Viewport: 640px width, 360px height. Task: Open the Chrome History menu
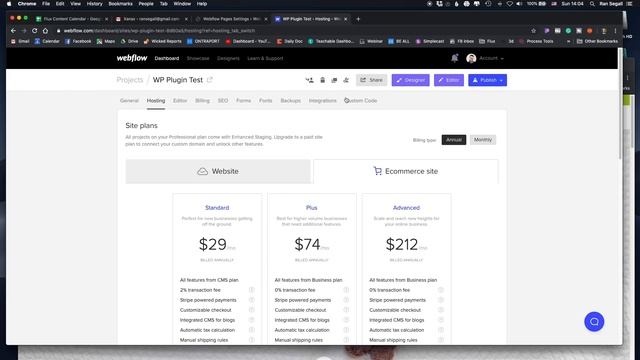(x=94, y=4)
